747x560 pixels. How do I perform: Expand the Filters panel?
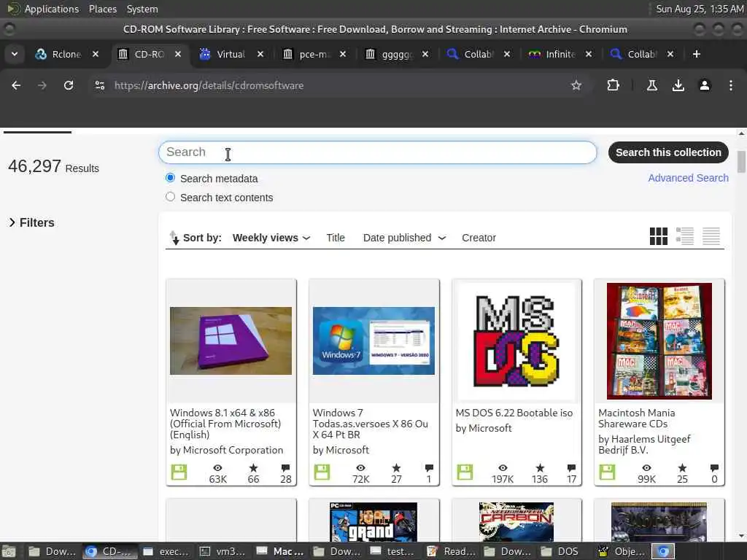pos(31,222)
